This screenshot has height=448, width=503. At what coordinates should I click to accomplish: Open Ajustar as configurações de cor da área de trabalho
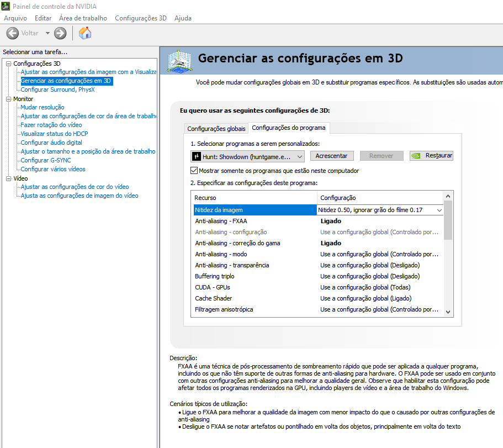(x=88, y=116)
